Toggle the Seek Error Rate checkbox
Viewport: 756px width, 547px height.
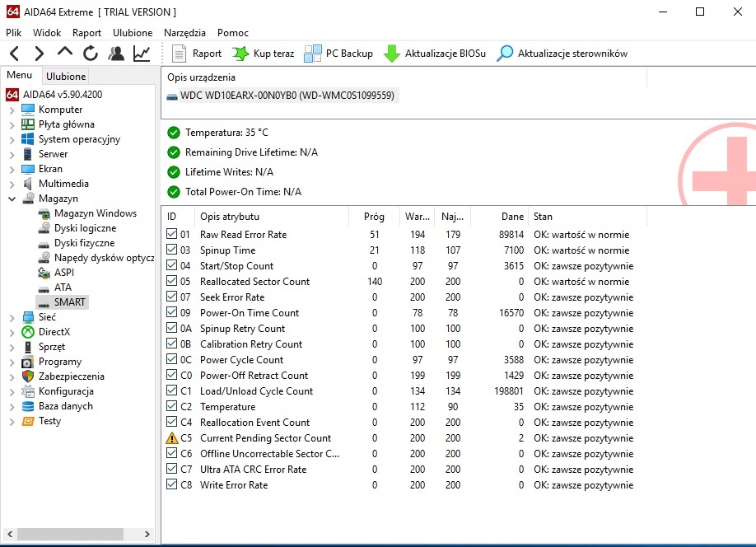[x=171, y=297]
